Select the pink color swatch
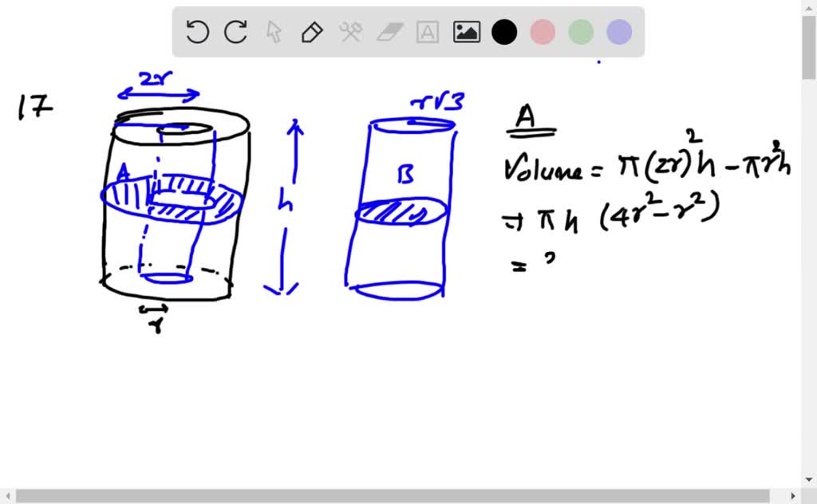This screenshot has height=504, width=817. tap(543, 32)
